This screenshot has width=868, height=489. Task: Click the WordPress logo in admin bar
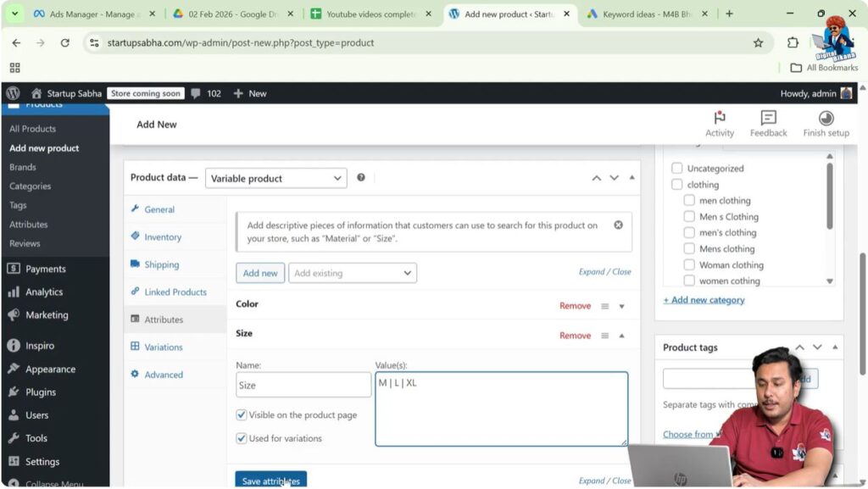(x=14, y=93)
